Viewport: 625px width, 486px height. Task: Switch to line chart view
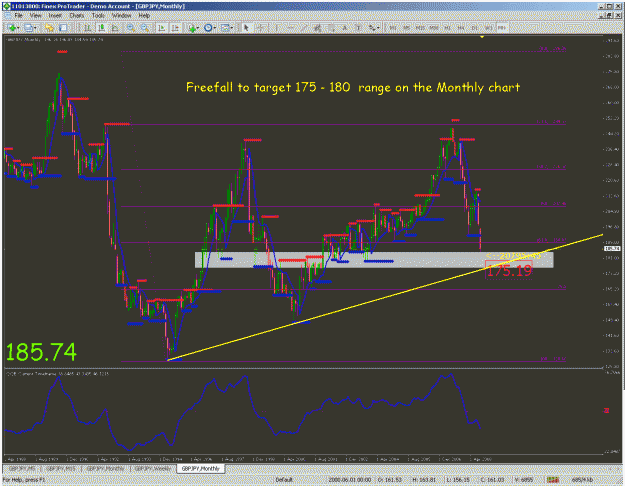pos(115,28)
